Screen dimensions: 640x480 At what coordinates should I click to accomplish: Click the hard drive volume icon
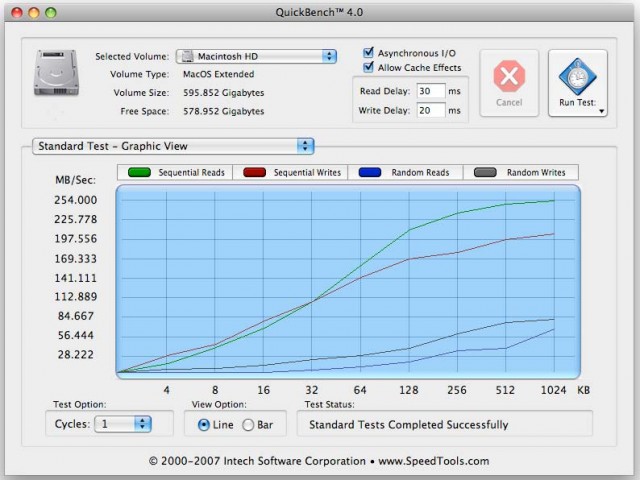tap(56, 73)
